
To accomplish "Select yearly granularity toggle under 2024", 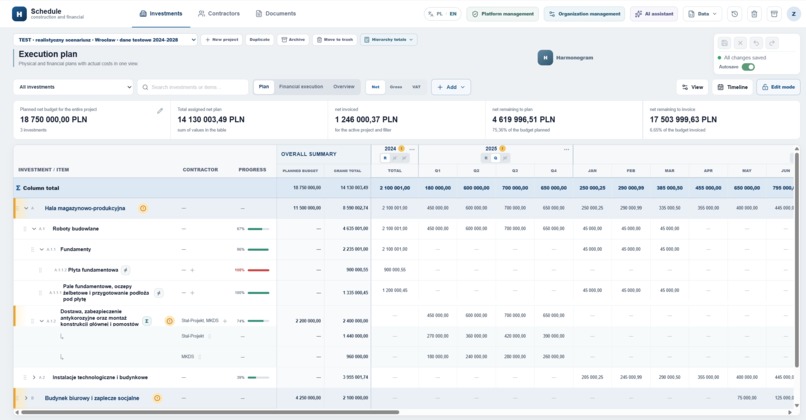I will coord(386,158).
